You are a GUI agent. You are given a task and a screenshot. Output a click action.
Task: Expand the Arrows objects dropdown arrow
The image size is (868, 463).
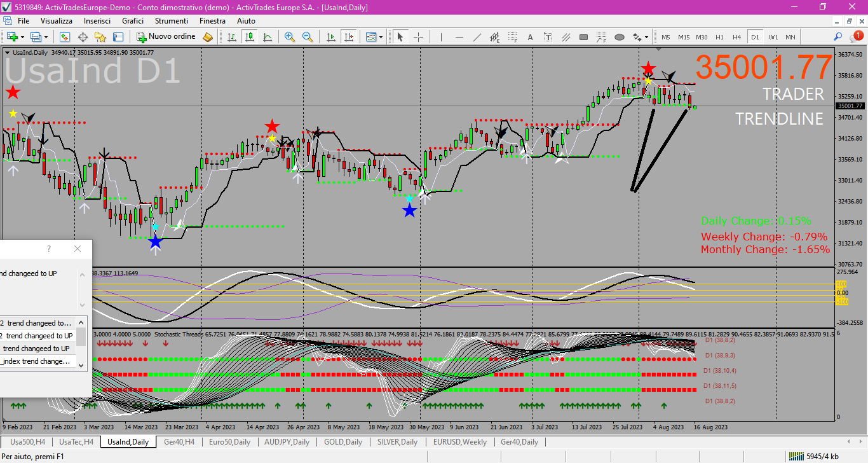pos(646,37)
